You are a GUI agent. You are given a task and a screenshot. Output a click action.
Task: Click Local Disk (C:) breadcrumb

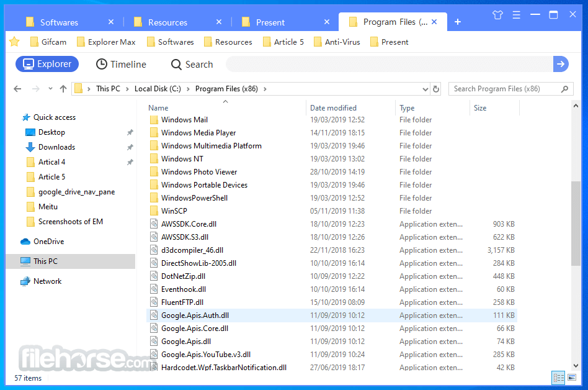pyautogui.click(x=158, y=89)
